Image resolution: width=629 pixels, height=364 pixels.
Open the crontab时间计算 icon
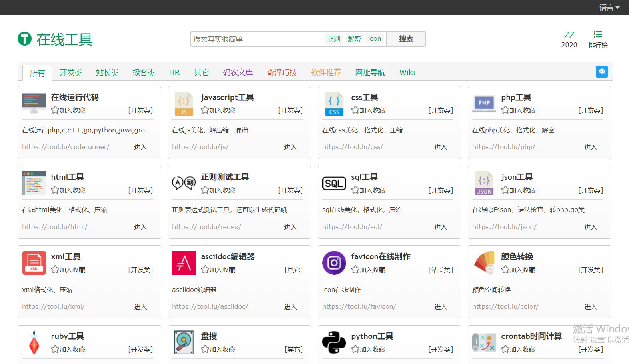tap(484, 342)
